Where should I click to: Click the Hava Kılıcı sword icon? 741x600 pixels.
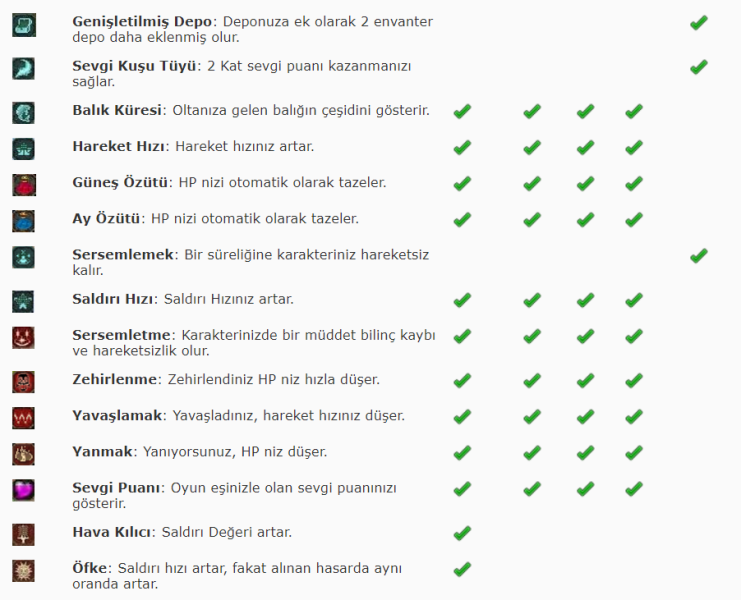click(24, 533)
